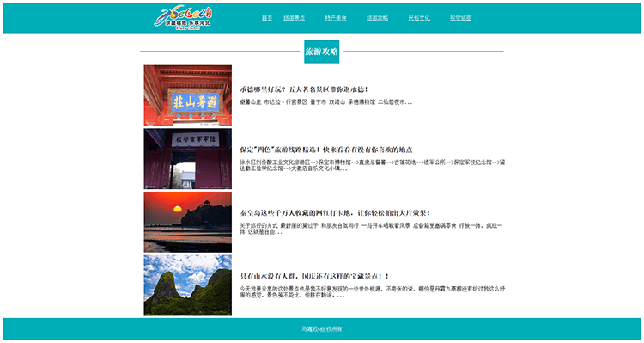Click the Hebei tourism logo

point(183,18)
